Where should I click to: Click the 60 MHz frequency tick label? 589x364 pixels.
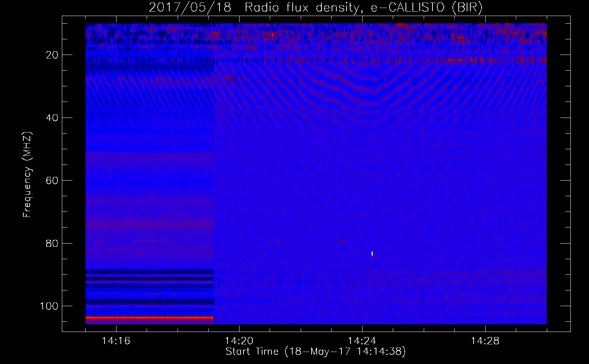52,181
